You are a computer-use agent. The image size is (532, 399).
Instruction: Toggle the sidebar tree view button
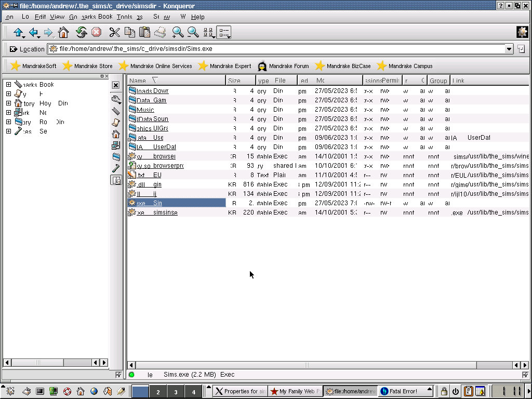click(116, 180)
